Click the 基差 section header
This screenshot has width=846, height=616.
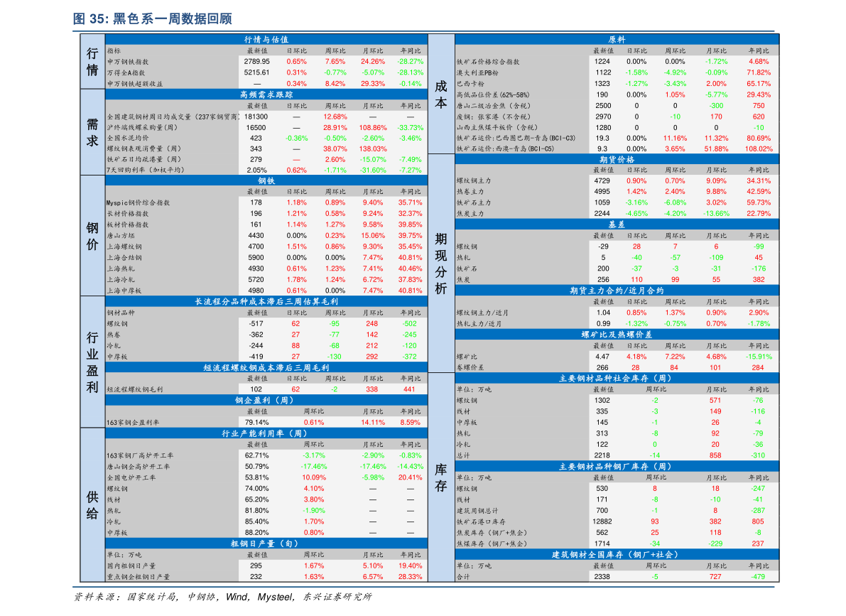617,225
